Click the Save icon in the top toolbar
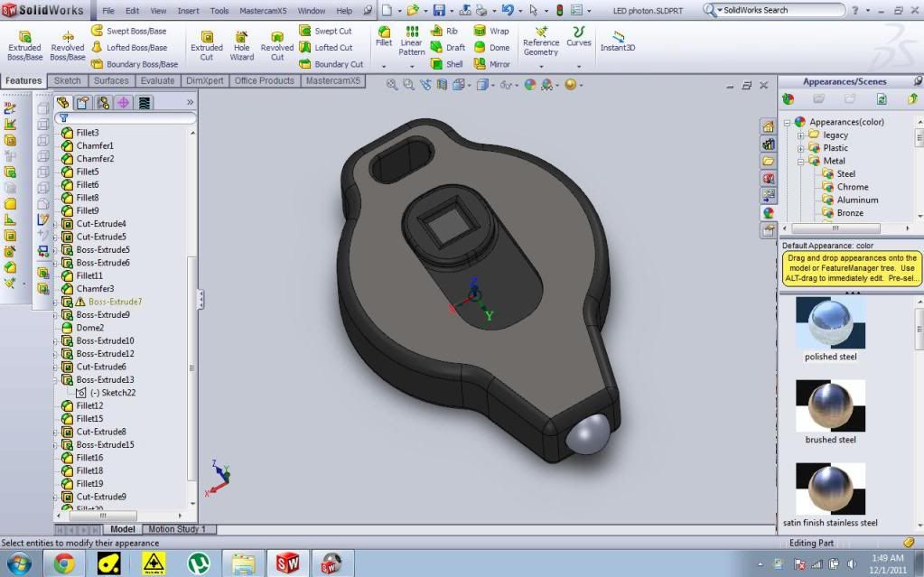This screenshot has height=577, width=924. 439,10
